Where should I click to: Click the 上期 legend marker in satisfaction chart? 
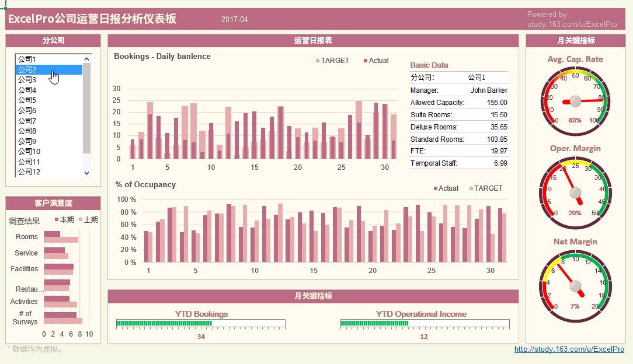point(81,220)
